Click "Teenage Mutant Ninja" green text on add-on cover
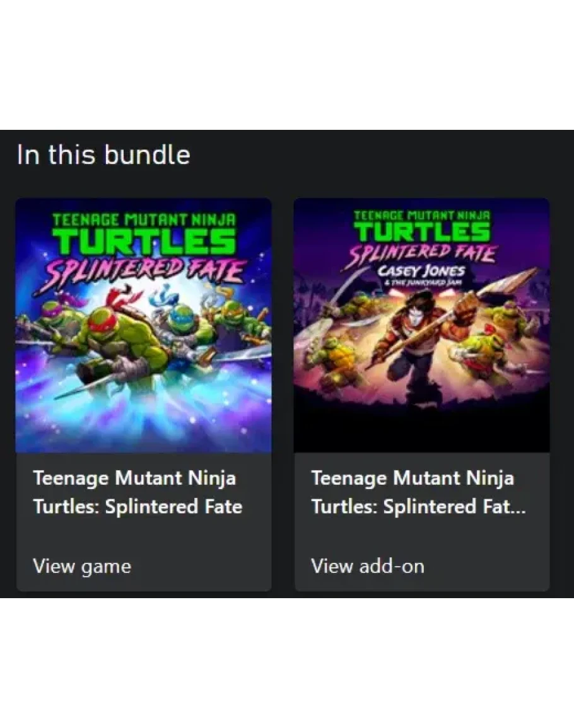 [x=421, y=215]
